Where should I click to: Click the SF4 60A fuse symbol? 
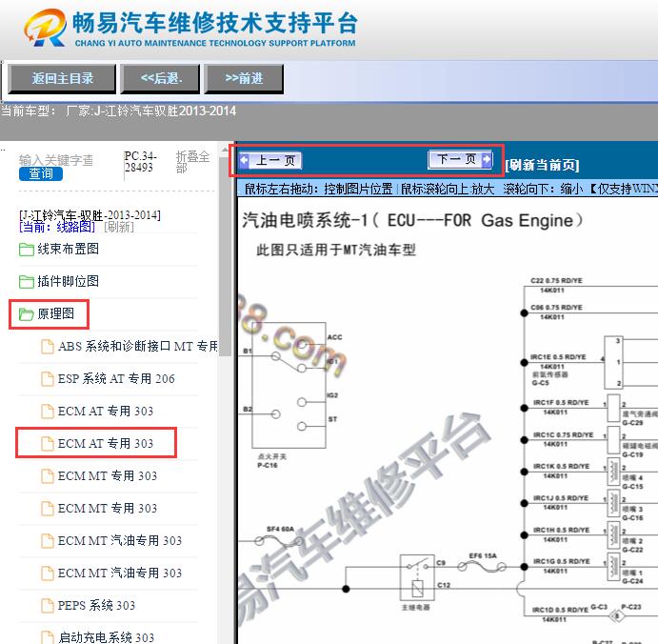pyautogui.click(x=280, y=541)
